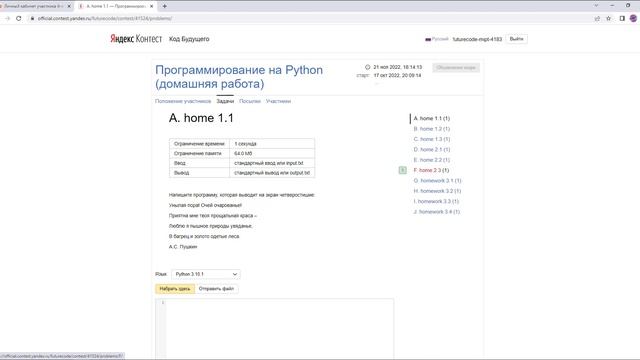
Task: Open problem F. home 2.3
Action: click(x=431, y=170)
